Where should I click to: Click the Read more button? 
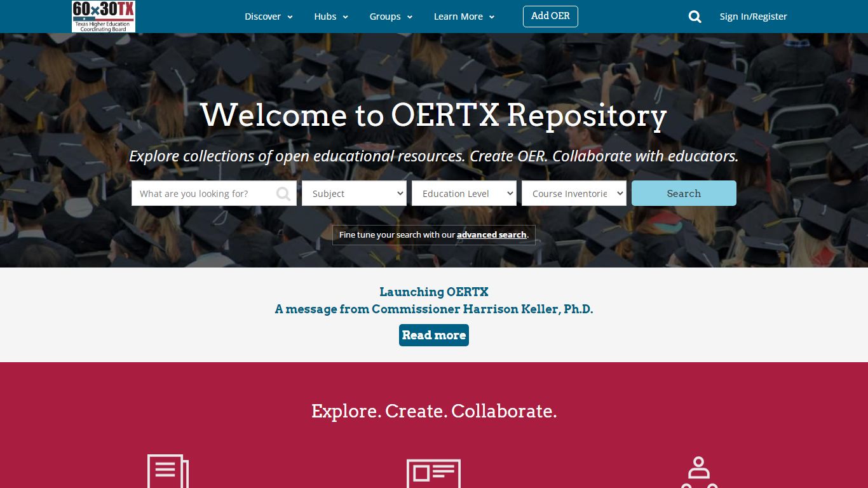[x=434, y=335]
